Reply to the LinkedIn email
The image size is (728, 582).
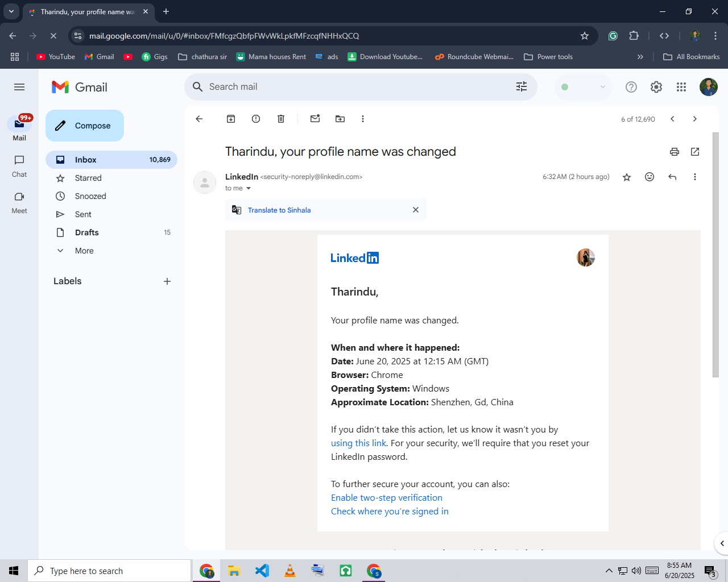[672, 177]
